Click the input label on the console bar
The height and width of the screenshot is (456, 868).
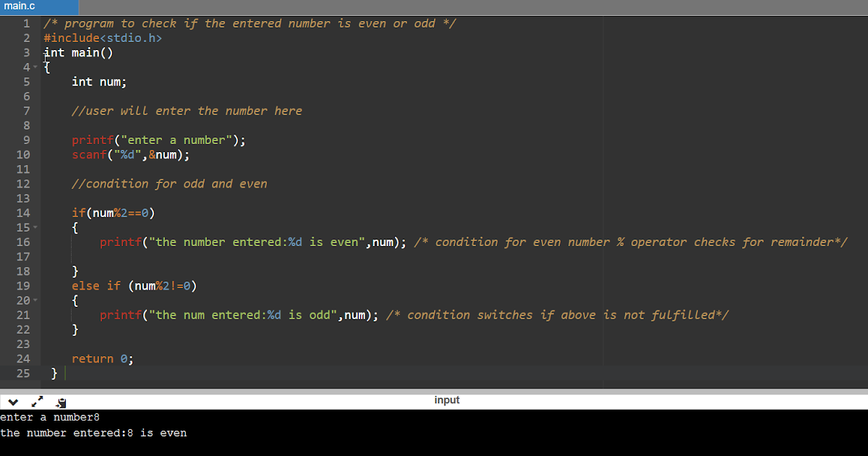click(447, 400)
